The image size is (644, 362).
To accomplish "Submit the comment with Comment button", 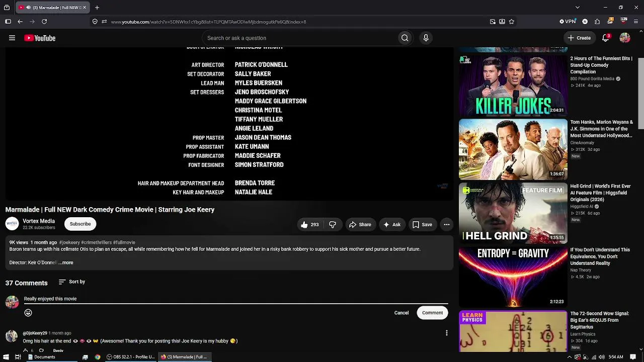I will pyautogui.click(x=433, y=313).
